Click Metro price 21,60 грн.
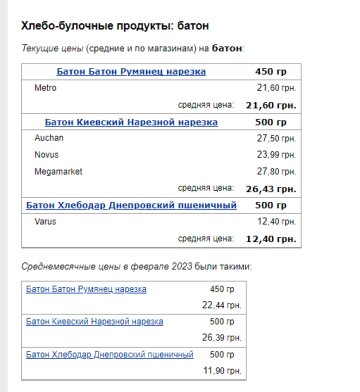This screenshot has width=360, height=392. [276, 88]
